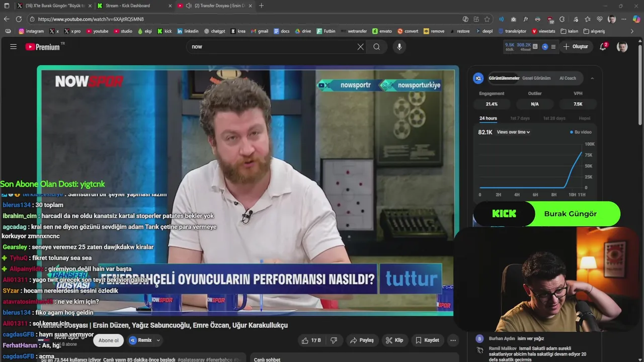Open font identifier f? extension

tap(525, 19)
